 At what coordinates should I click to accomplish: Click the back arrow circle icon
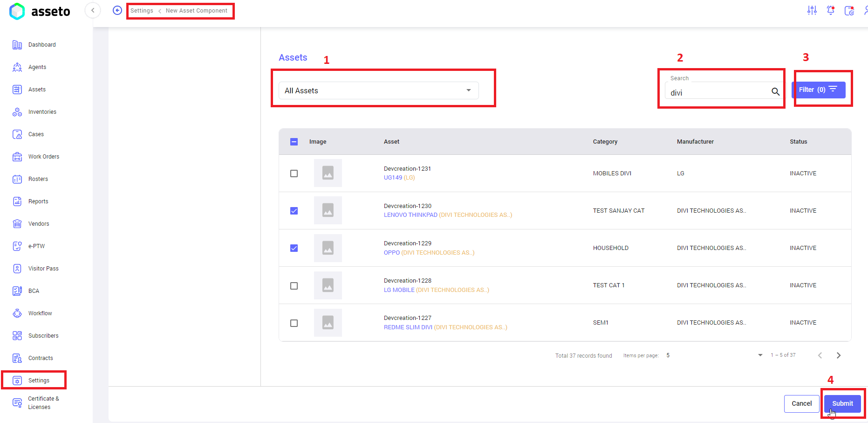117,10
